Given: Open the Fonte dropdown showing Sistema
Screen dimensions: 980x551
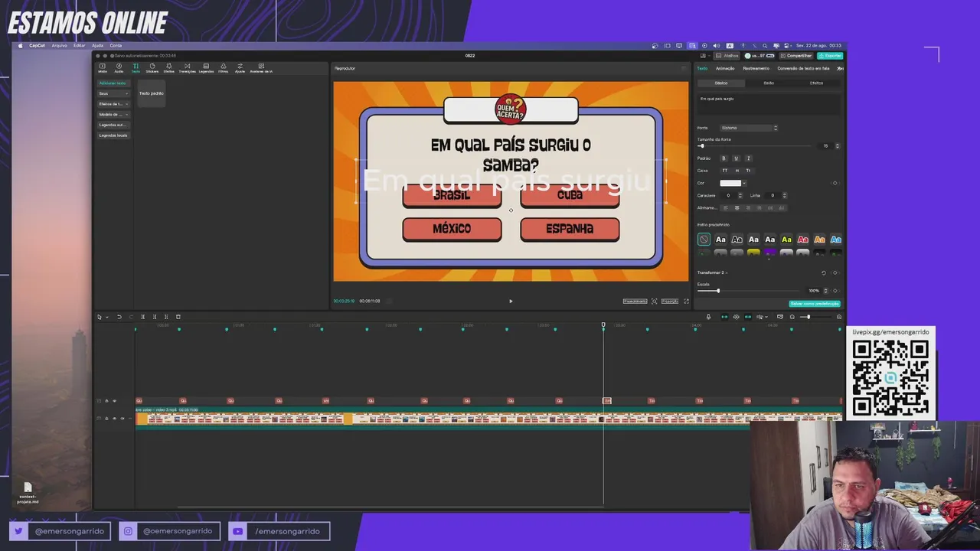Looking at the screenshot, I should pos(749,128).
